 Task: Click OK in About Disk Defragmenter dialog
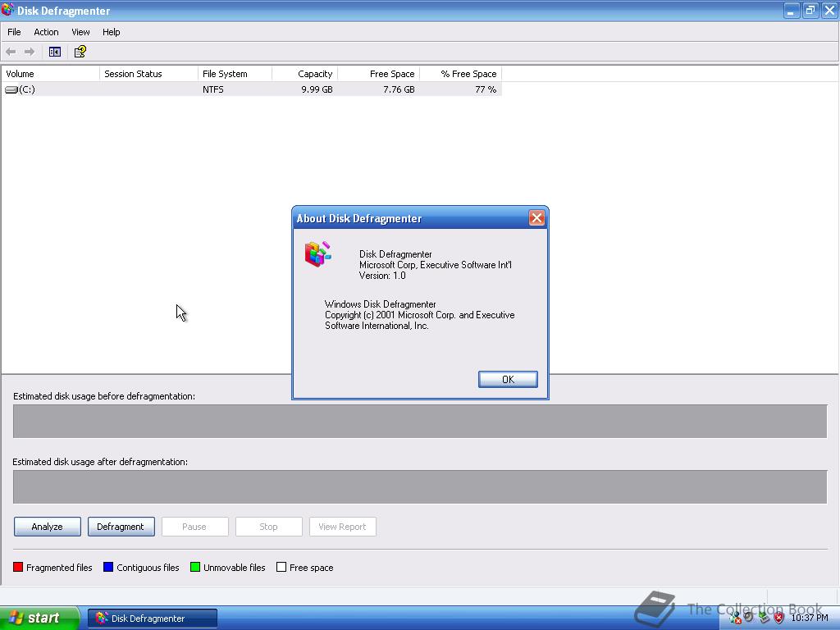click(508, 379)
